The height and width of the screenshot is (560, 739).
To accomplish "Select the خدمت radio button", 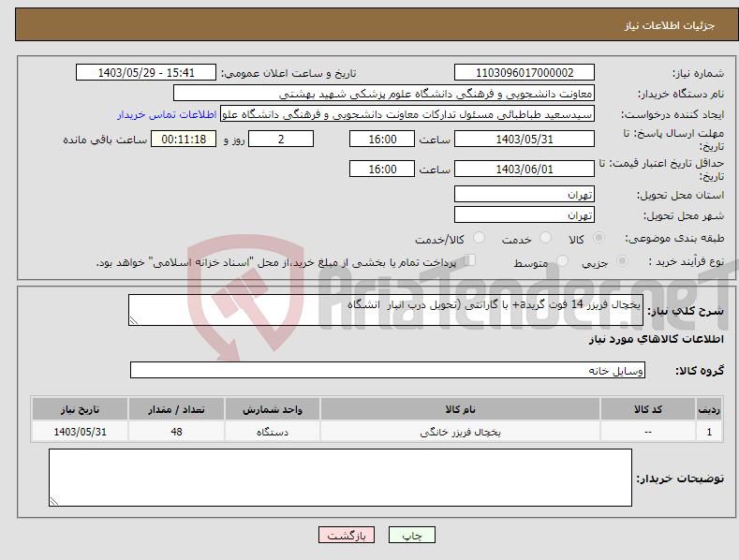I will tap(545, 238).
